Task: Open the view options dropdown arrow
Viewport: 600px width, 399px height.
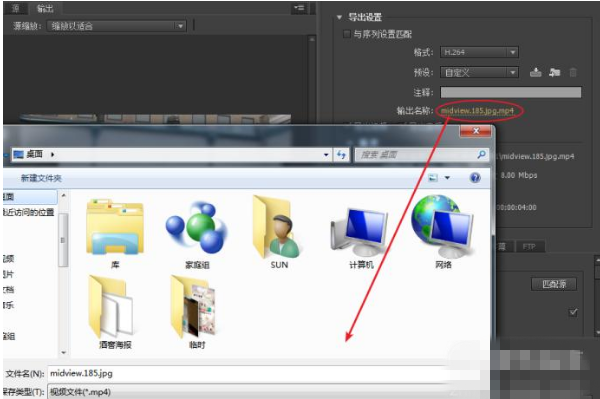Action: 447,178
